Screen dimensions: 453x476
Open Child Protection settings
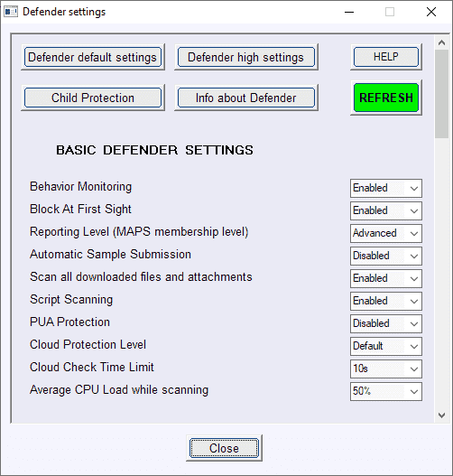click(x=93, y=98)
